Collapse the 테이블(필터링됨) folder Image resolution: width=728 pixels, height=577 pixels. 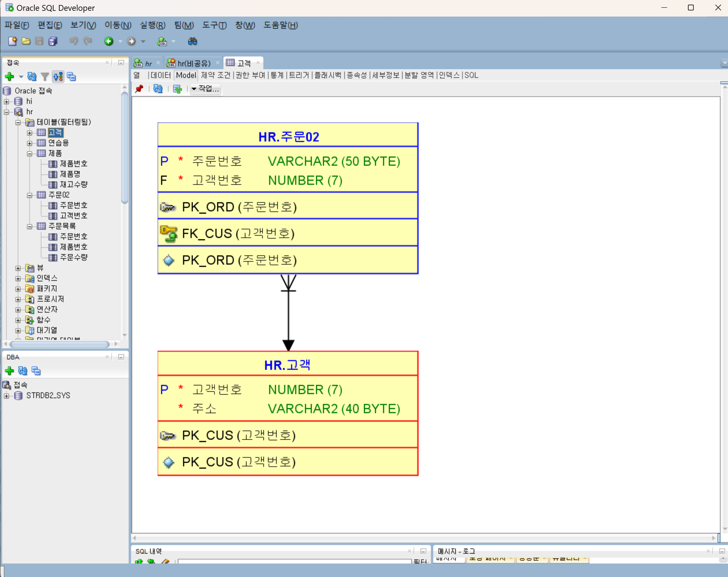pyautogui.click(x=18, y=123)
